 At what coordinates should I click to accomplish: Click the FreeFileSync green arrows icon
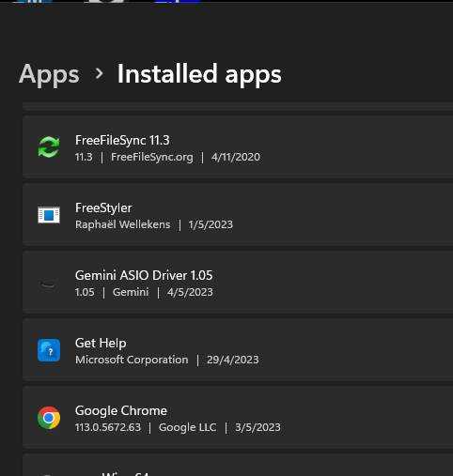pos(49,146)
